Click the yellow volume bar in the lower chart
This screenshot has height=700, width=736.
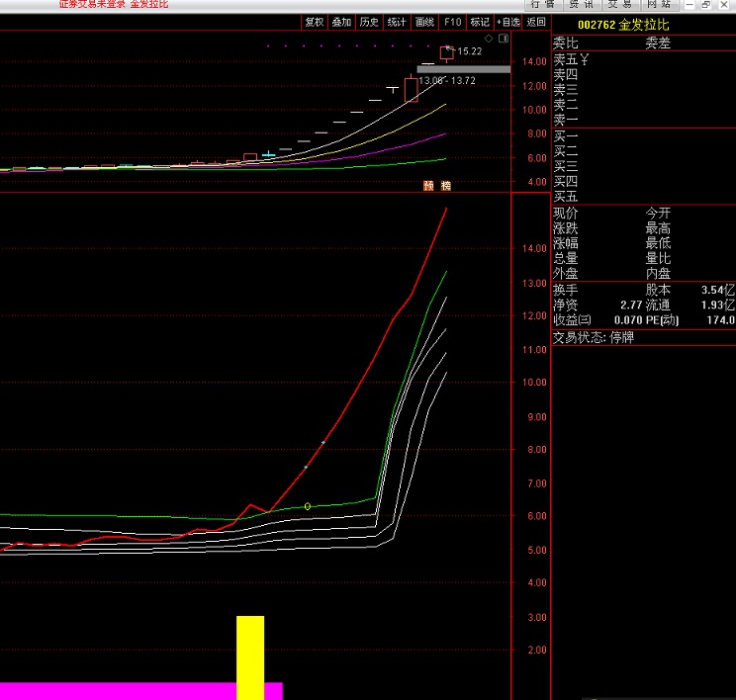coord(250,657)
